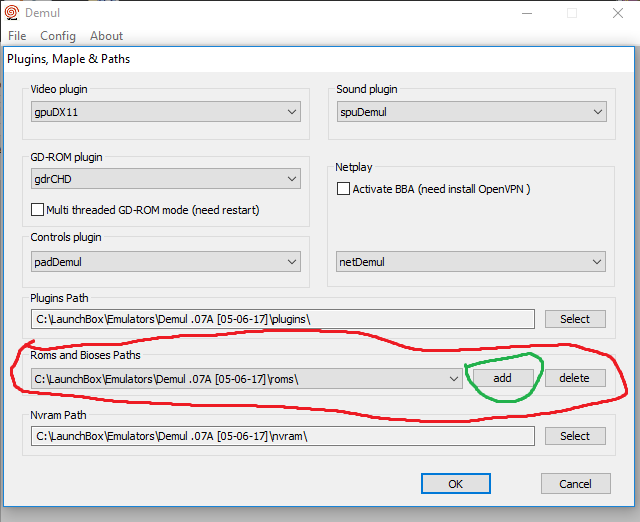Screen dimensions: 640x522
Task: Enable Multi threaded GD-ROM mode checkbox
Action: pyautogui.click(x=38, y=210)
